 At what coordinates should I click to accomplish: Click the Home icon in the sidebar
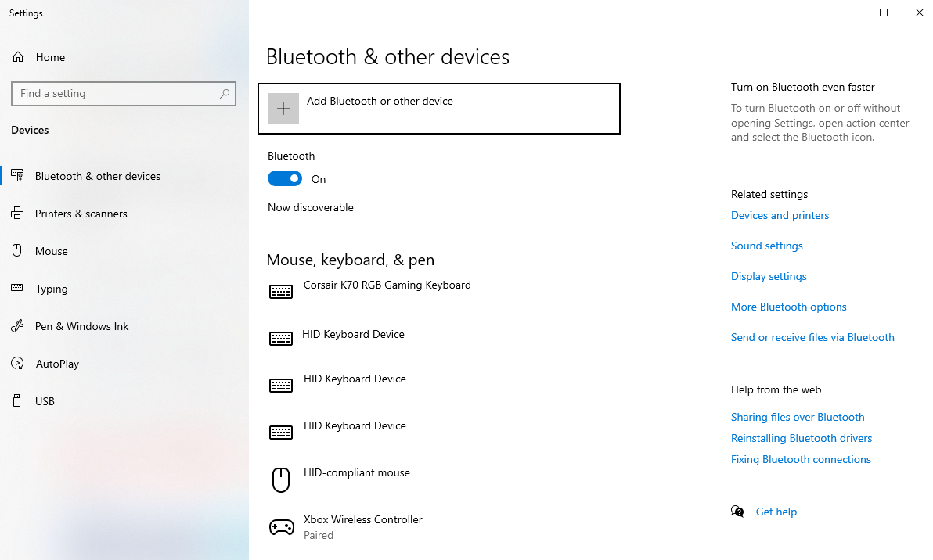tap(16, 56)
